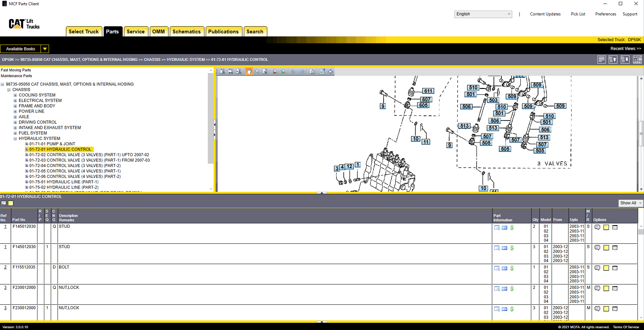Open the Service tab
This screenshot has width=644, height=330.
[x=135, y=32]
